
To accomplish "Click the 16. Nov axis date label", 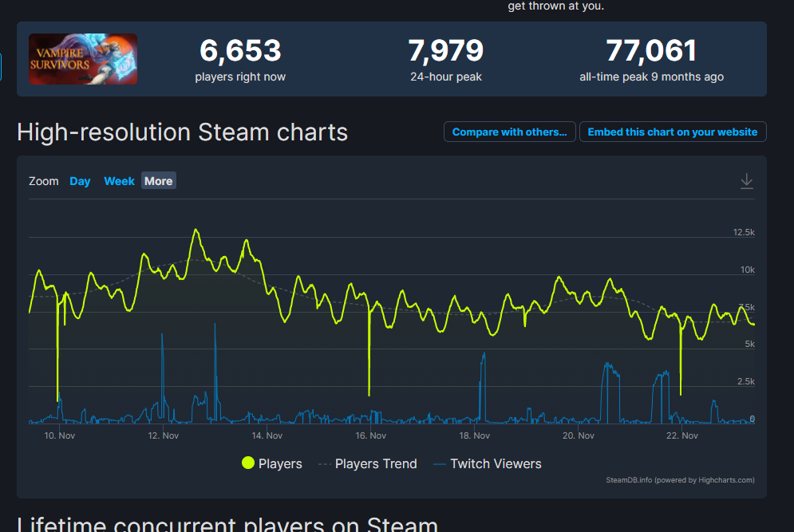I will pyautogui.click(x=371, y=435).
